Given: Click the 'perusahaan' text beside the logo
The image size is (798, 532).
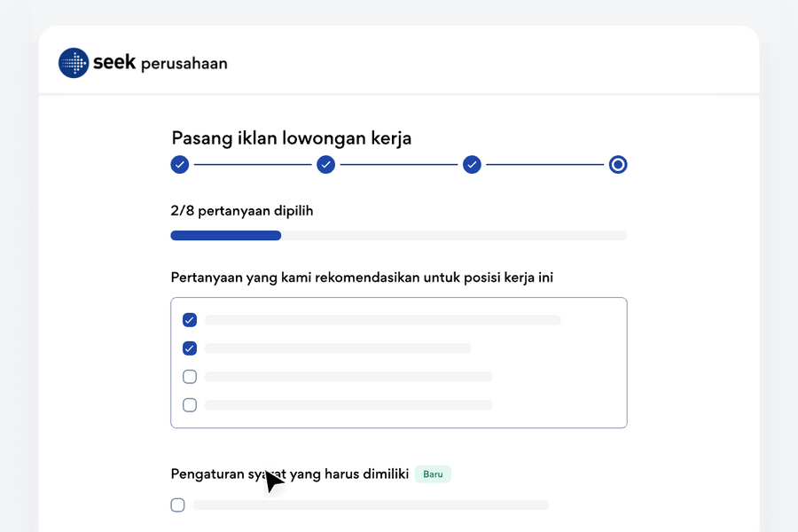Looking at the screenshot, I should [x=184, y=64].
